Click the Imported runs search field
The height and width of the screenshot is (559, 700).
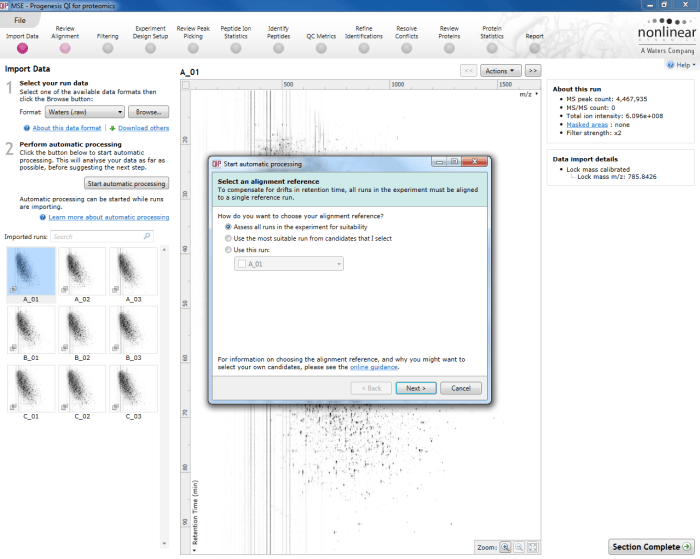102,236
